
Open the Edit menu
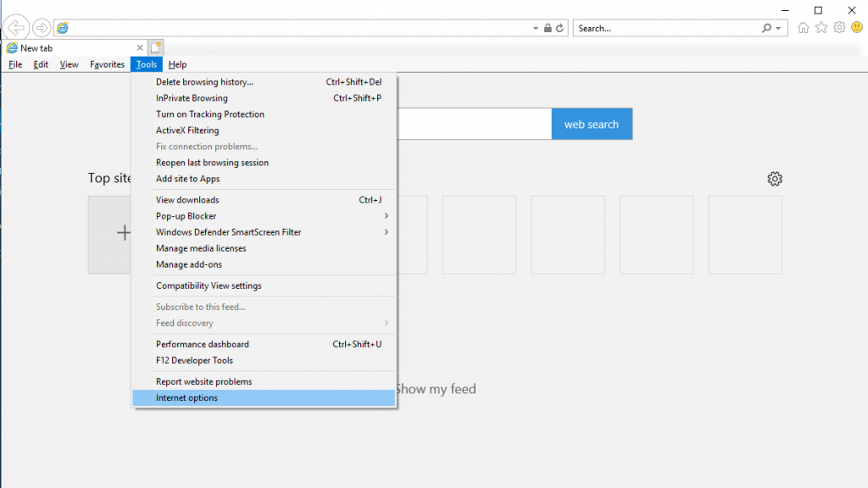[x=41, y=64]
